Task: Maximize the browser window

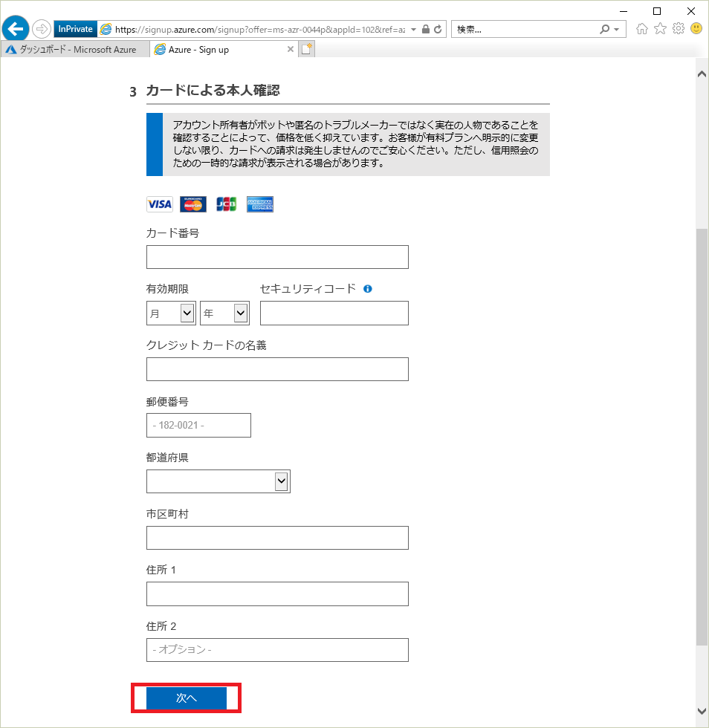Action: click(657, 11)
